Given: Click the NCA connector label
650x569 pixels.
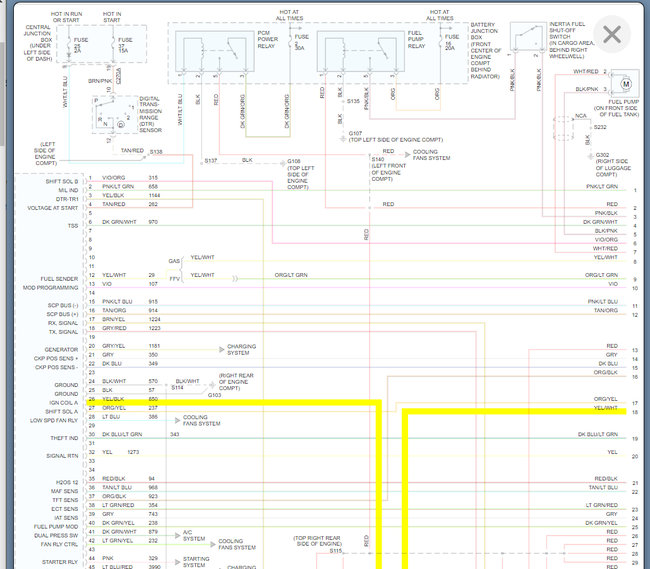Looking at the screenshot, I should [x=581, y=116].
